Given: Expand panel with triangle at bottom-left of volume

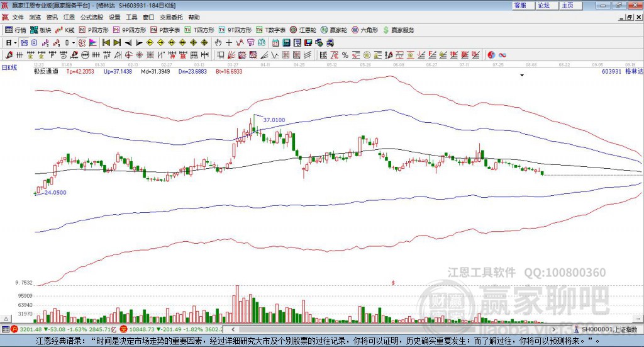Looking at the screenshot, I should [x=6, y=319].
